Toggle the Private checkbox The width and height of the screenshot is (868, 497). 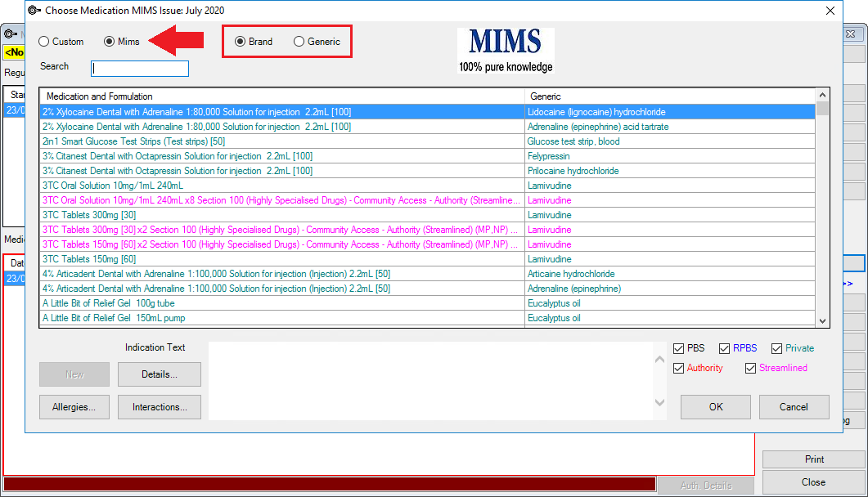click(776, 348)
